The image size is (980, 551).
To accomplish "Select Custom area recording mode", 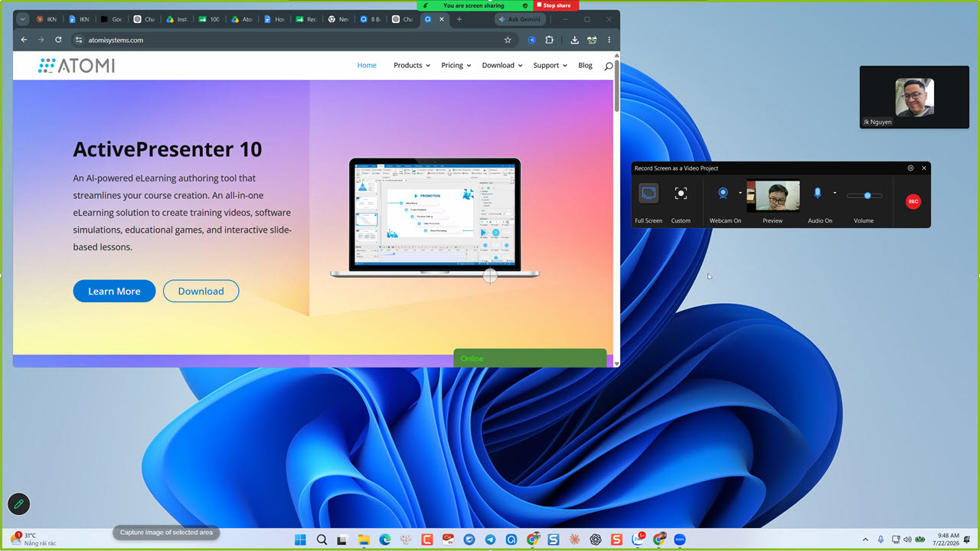I will pos(681,193).
